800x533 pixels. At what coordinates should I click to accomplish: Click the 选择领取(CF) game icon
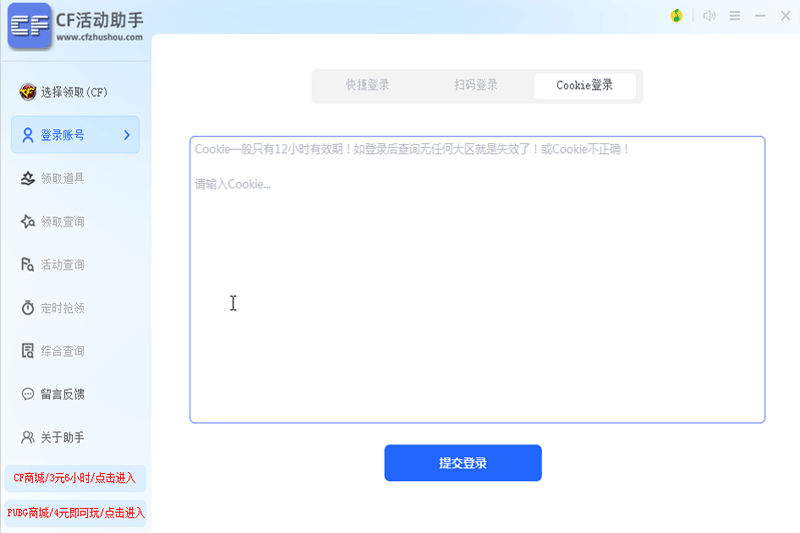tap(28, 92)
